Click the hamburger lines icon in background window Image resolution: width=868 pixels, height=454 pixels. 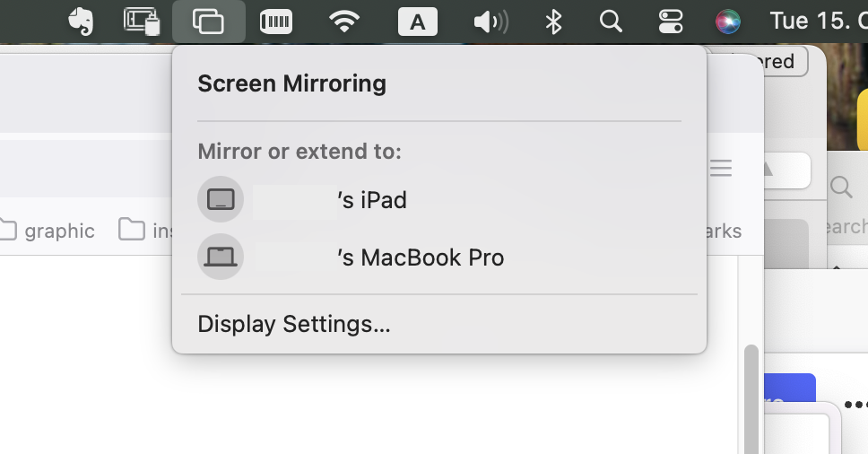[721, 168]
